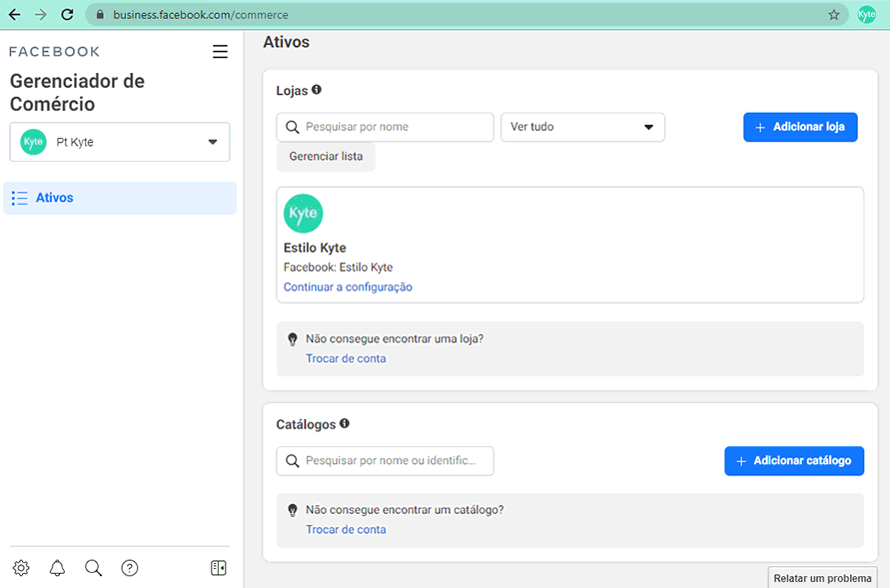Click the Gerenciar lista button
The width and height of the screenshot is (890, 588).
[326, 157]
